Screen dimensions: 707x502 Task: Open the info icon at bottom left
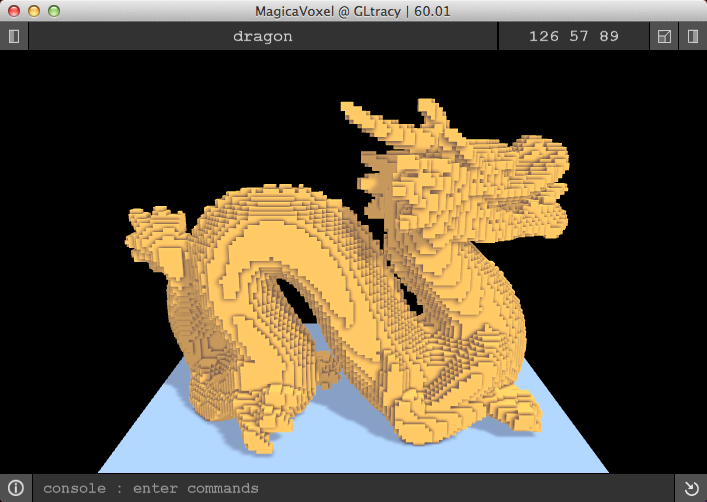[15, 488]
